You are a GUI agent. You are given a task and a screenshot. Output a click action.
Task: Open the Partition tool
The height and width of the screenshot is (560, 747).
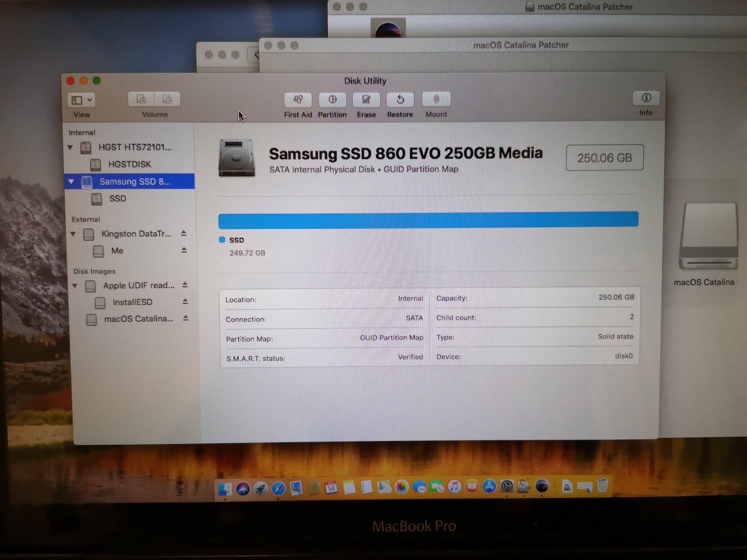point(332,100)
